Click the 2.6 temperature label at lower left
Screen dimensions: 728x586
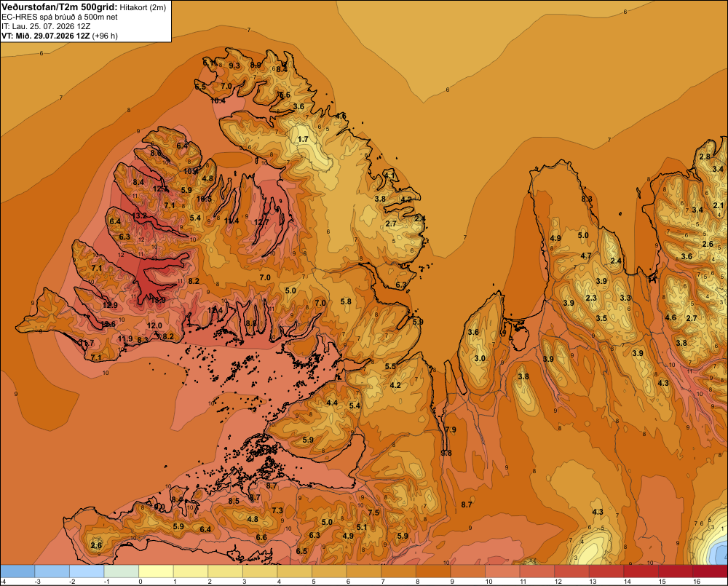(x=96, y=545)
